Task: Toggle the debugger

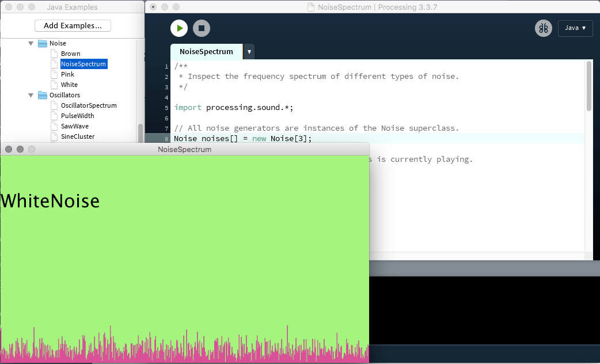Action: click(x=543, y=28)
